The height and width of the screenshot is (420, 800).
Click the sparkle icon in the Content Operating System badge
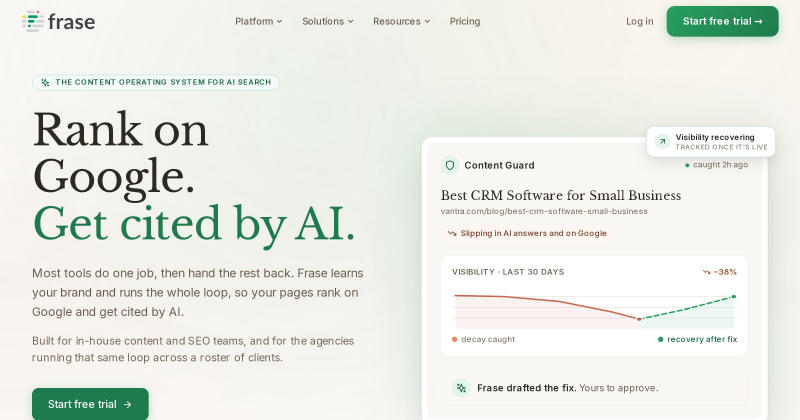click(45, 82)
